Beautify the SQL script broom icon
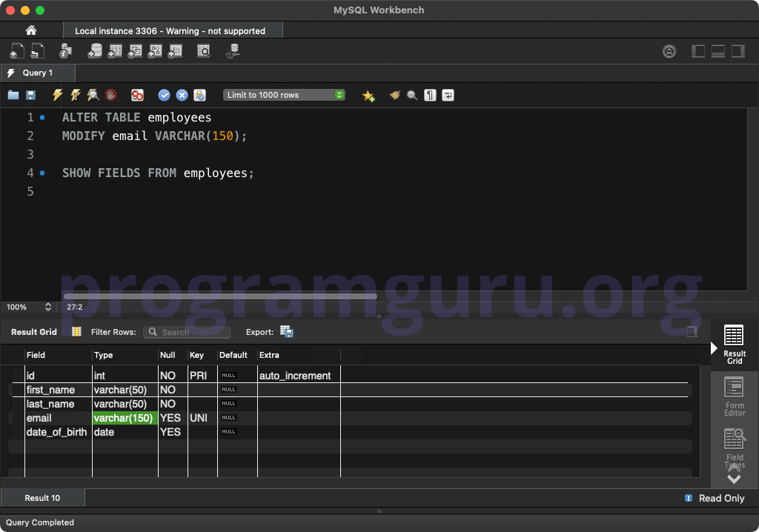Viewport: 759px width, 532px height. 395,95
